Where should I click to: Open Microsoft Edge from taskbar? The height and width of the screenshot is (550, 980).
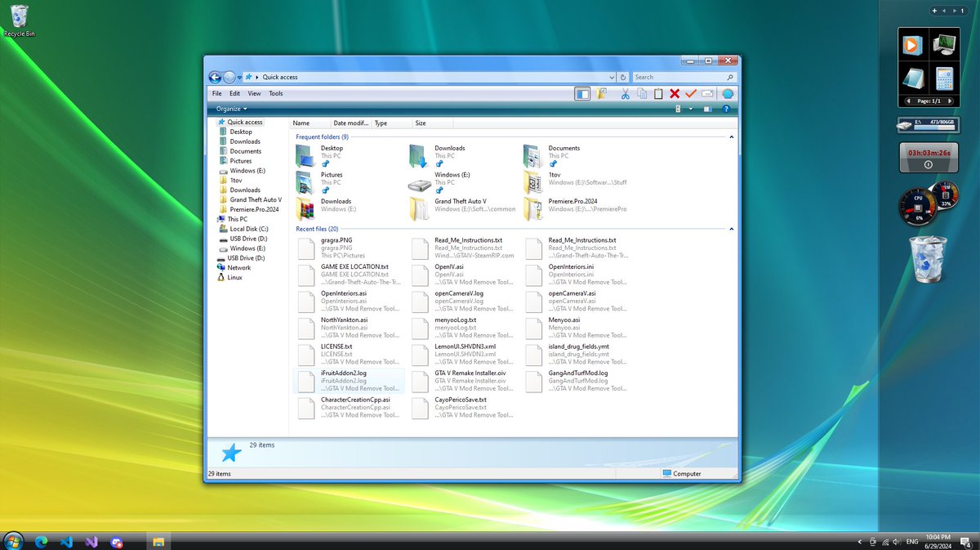[41, 541]
